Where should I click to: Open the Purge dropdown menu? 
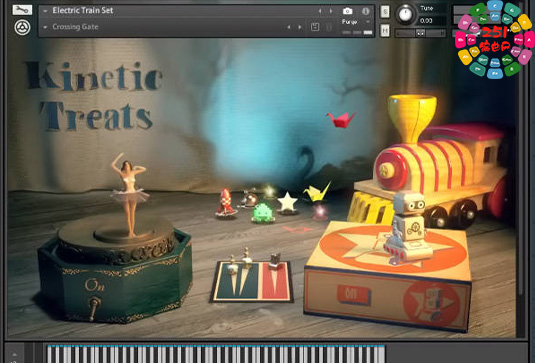pyautogui.click(x=356, y=22)
